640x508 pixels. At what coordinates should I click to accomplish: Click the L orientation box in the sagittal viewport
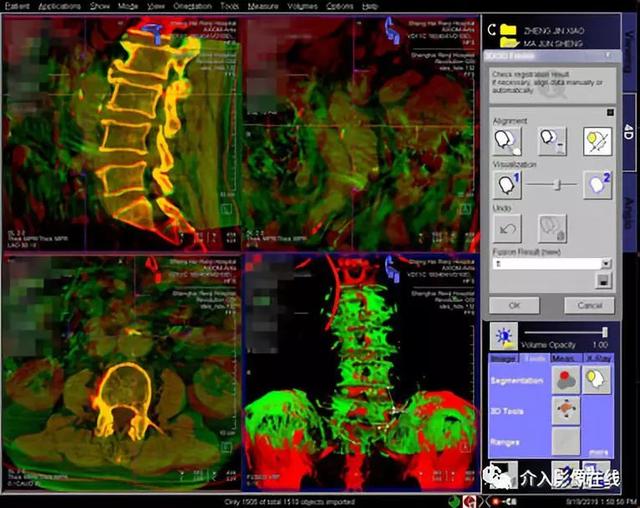pos(226,209)
